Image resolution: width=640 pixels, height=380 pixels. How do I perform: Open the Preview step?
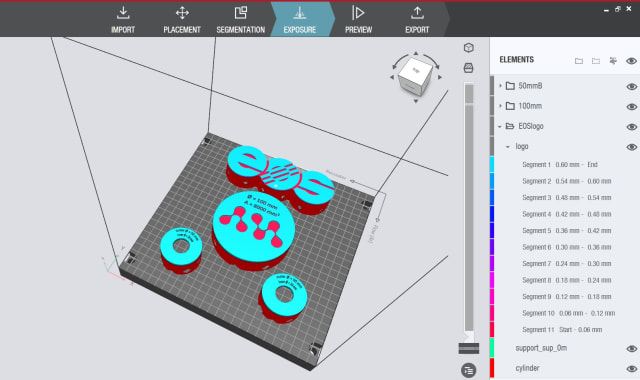(358, 19)
